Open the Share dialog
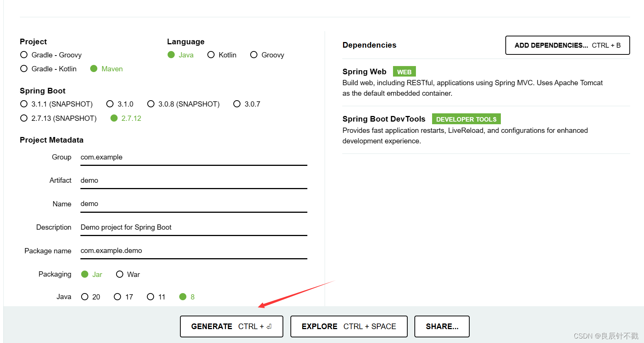 tap(442, 326)
